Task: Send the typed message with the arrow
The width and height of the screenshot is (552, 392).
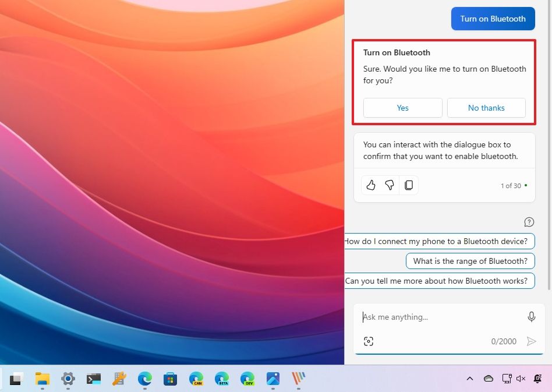Action: 531,341
